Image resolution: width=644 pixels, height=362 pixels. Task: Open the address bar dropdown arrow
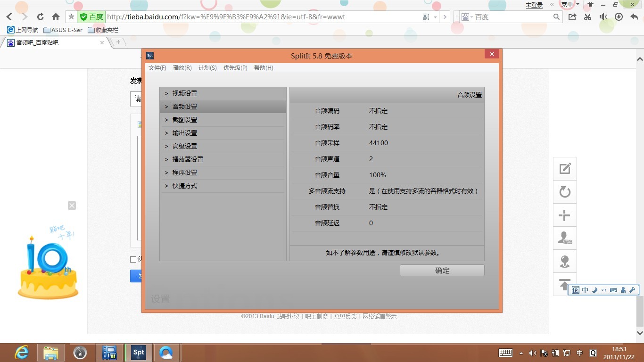[x=435, y=17]
